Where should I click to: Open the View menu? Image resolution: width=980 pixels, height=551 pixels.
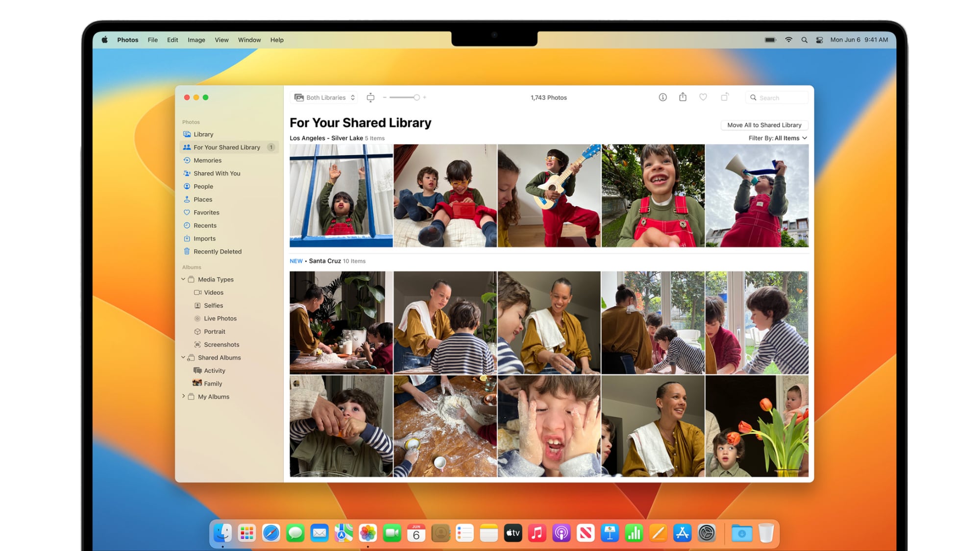pyautogui.click(x=221, y=40)
